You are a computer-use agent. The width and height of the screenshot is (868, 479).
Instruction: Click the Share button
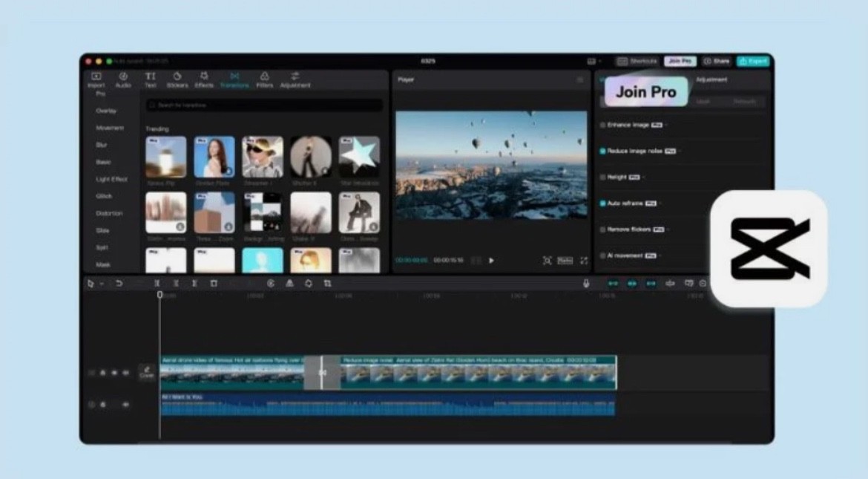717,61
